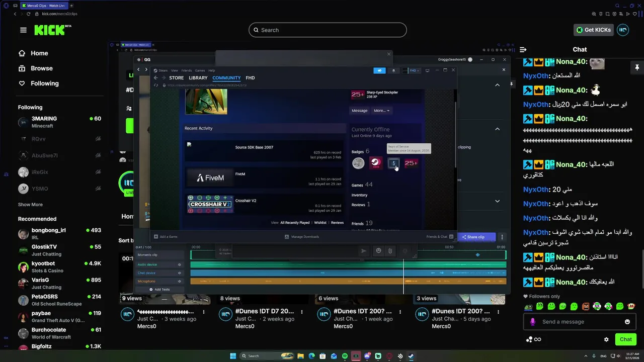Open Steam Help menu
This screenshot has width=644, height=362.
212,70
